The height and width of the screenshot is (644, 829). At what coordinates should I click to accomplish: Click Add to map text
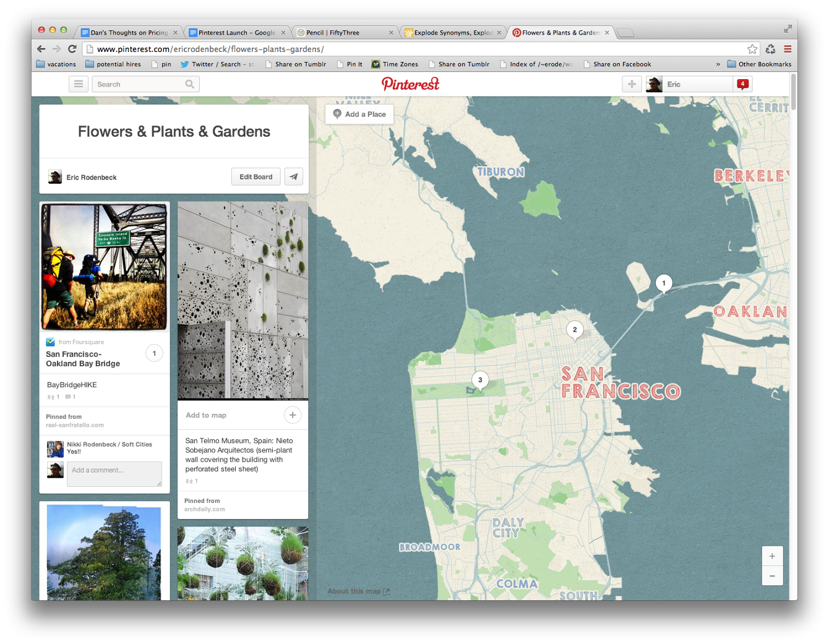206,415
